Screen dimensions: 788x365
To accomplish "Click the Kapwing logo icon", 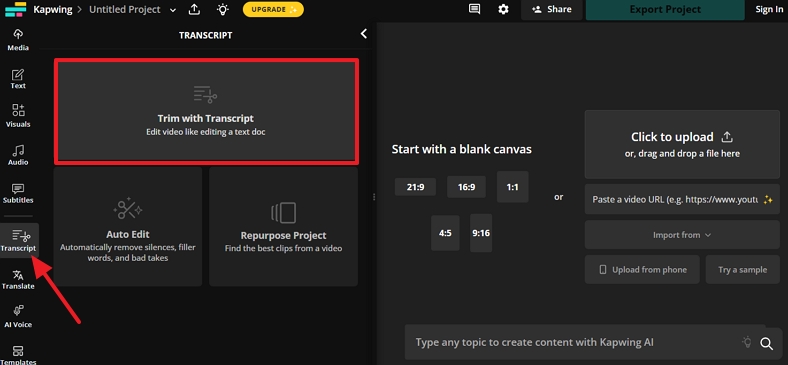I will pos(15,9).
